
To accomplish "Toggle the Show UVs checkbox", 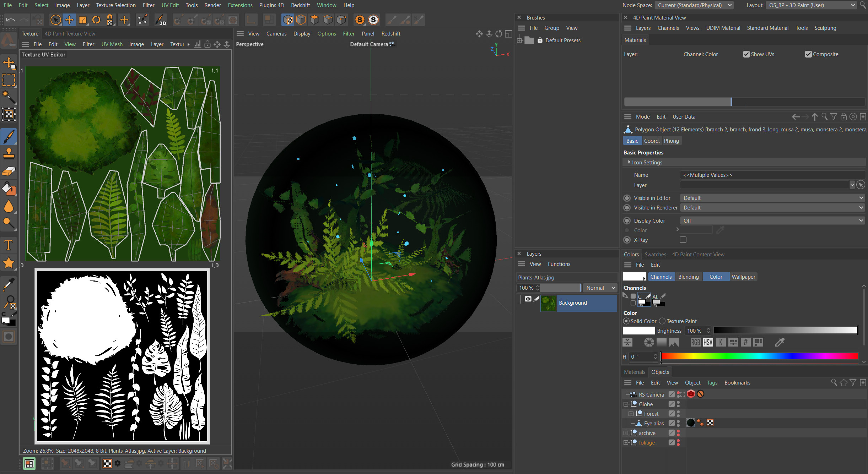I will click(746, 54).
